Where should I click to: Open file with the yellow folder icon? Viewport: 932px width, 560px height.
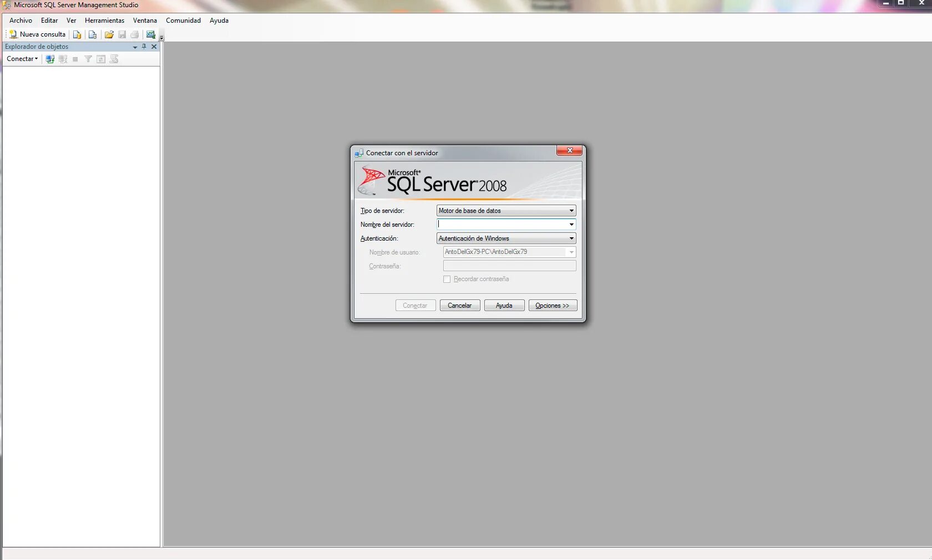click(x=109, y=34)
